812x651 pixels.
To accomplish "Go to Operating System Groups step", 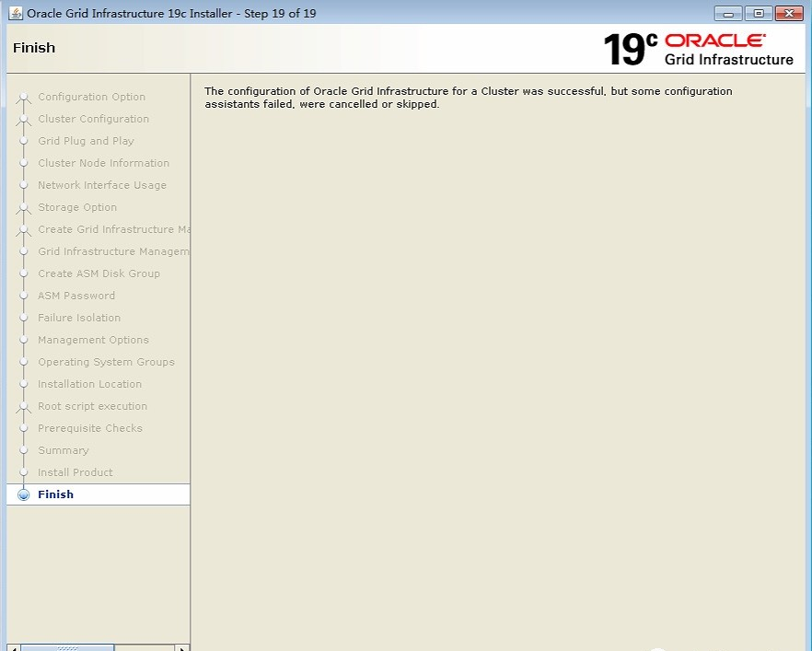I will pyautogui.click(x=106, y=362).
